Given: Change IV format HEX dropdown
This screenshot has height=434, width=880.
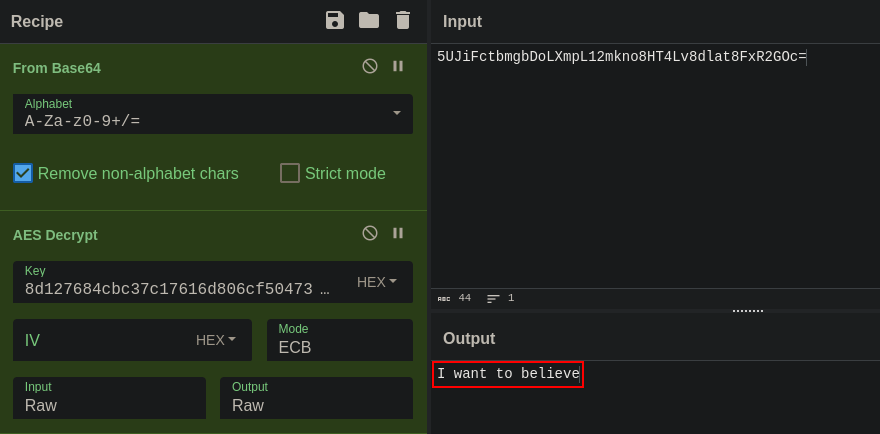Looking at the screenshot, I should point(216,340).
